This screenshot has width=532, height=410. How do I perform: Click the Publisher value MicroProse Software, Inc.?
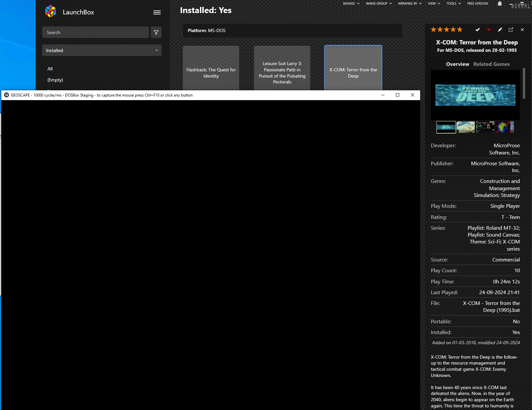pyautogui.click(x=495, y=167)
